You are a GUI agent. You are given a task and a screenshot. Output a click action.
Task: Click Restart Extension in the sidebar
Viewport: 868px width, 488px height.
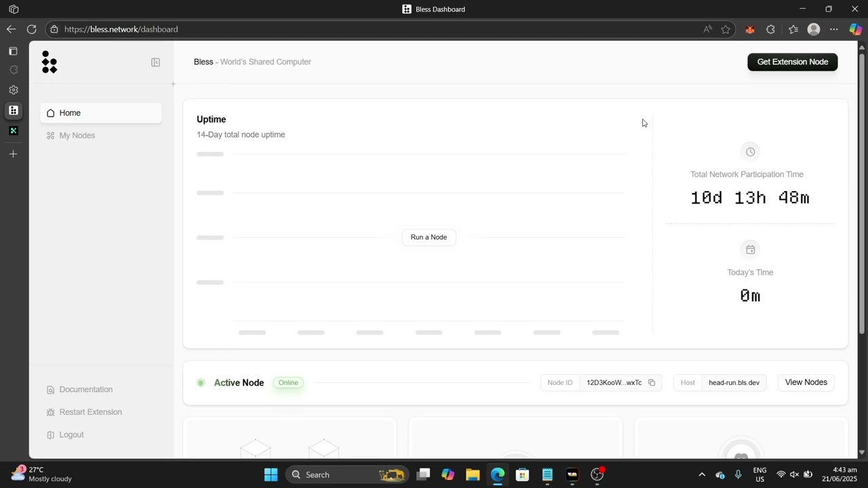click(x=84, y=412)
